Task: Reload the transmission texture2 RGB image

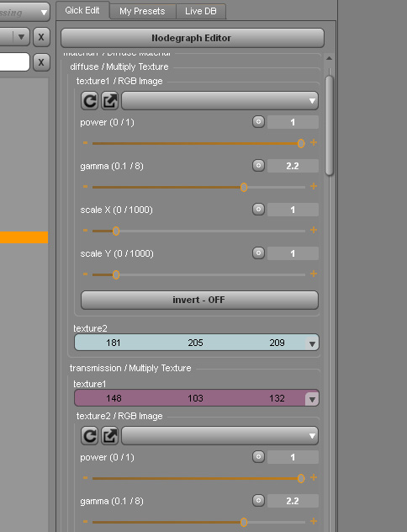Action: tap(89, 436)
